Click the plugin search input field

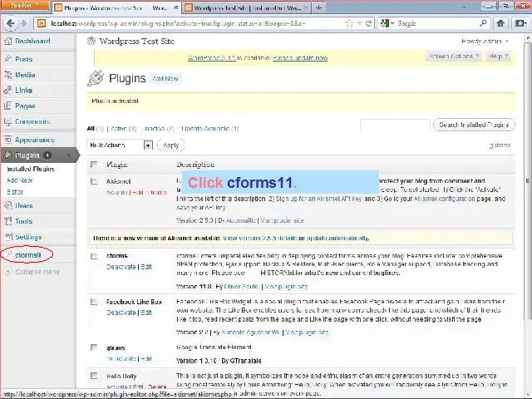point(396,125)
